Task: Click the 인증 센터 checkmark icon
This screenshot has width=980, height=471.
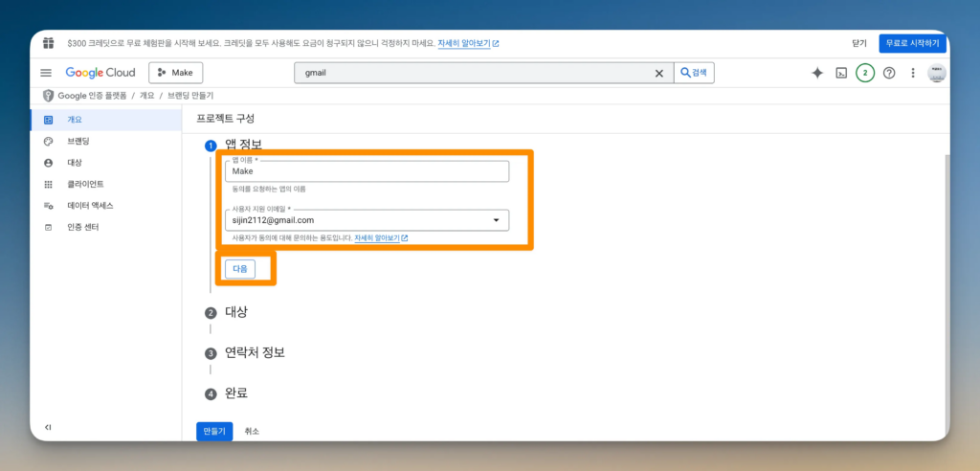Action: pos(48,227)
